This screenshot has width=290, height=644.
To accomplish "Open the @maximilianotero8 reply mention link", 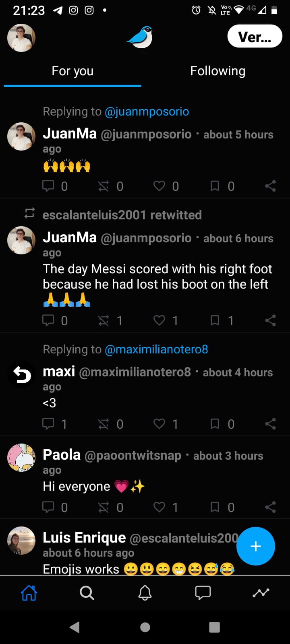I will point(156,349).
